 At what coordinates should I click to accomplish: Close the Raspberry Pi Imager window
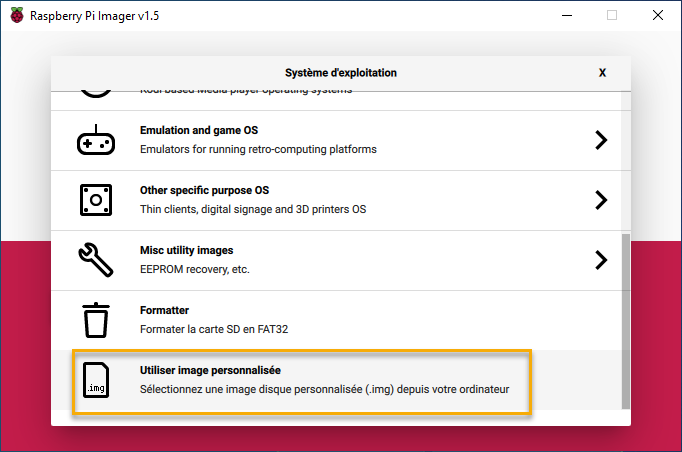pos(658,15)
